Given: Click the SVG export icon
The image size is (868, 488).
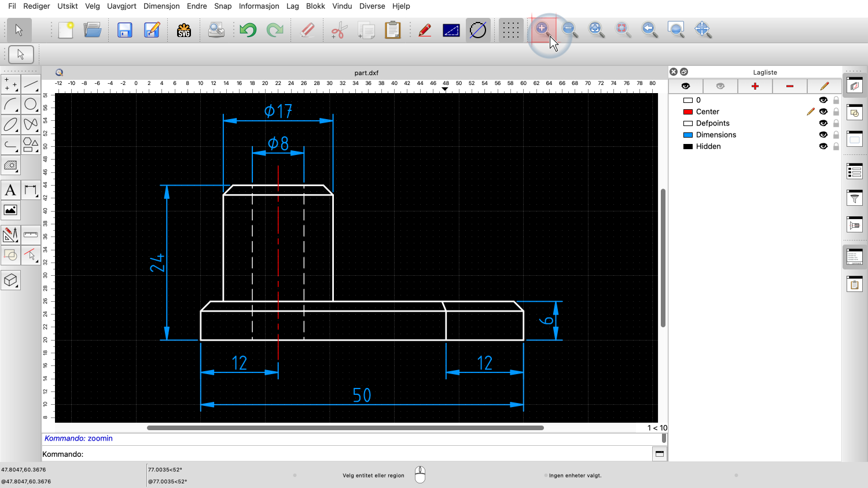Looking at the screenshot, I should click(184, 30).
